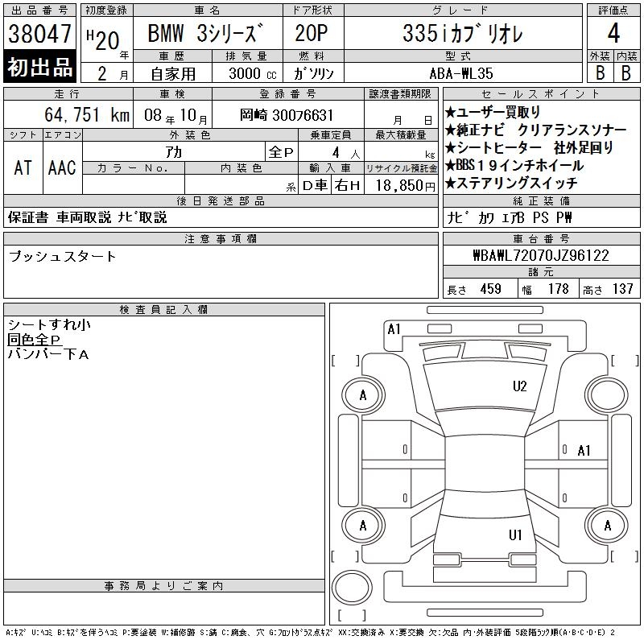
Task: Click lot number 38047
Action: 39,34
